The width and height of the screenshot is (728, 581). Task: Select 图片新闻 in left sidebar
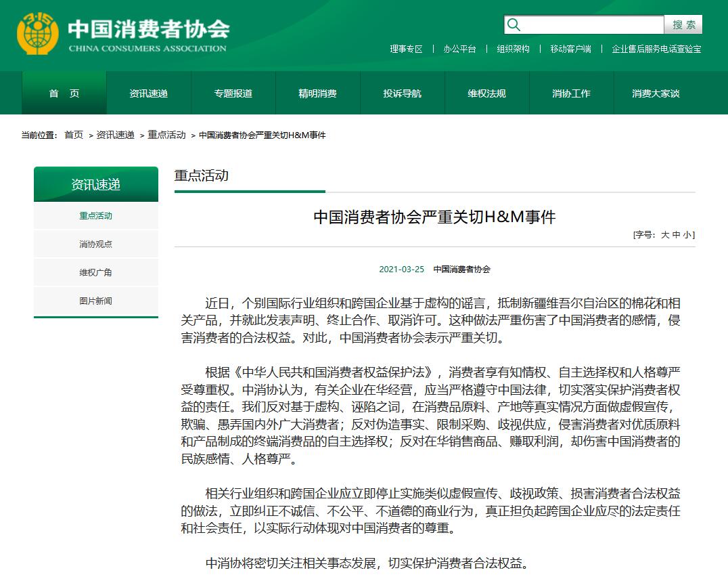coord(95,301)
